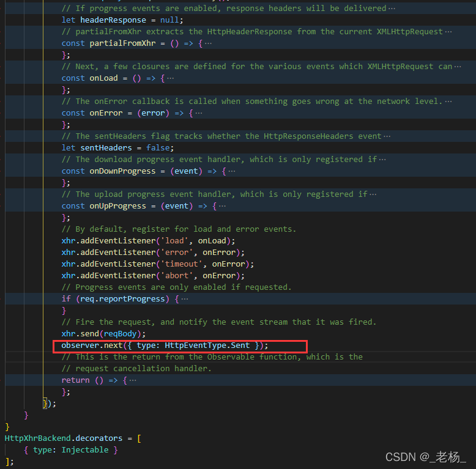Image resolution: width=476 pixels, height=469 pixels.
Task: Click onUpProgress in its const declaration
Action: click(118, 206)
